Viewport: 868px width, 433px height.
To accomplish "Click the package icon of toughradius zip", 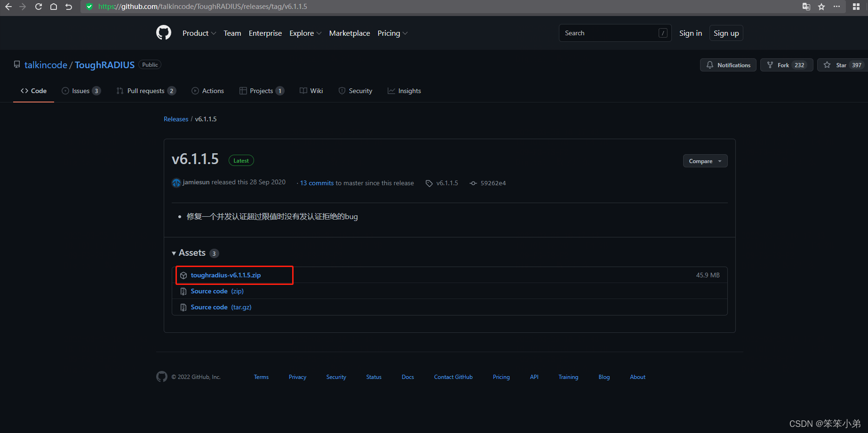I will (183, 276).
